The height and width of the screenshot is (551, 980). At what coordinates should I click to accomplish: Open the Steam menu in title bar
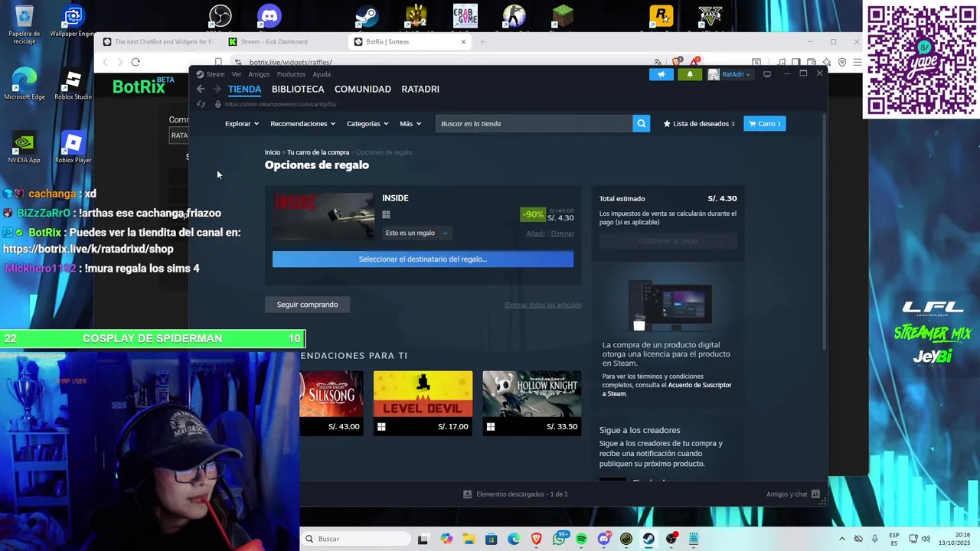pyautogui.click(x=211, y=74)
